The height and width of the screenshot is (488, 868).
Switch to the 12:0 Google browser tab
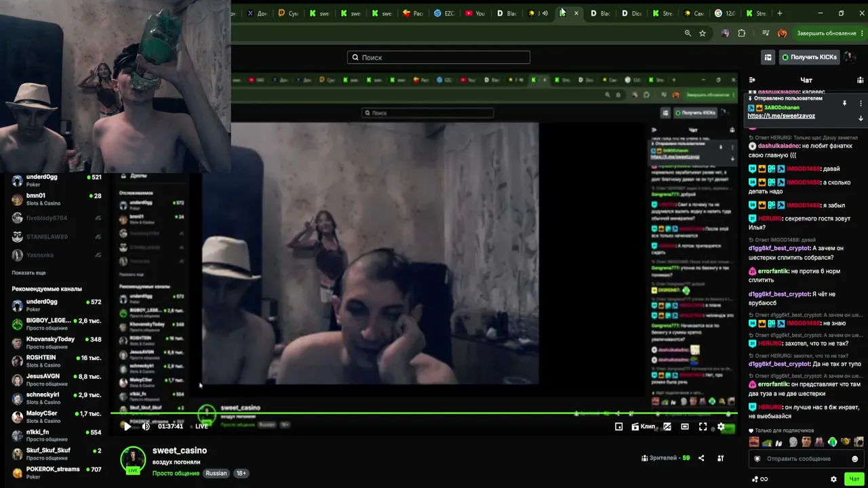pos(725,13)
